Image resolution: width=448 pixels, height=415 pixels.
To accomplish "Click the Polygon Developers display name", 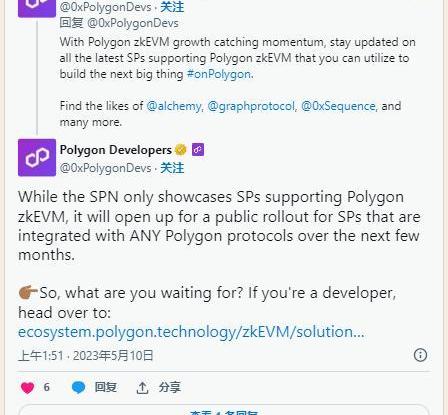I will [x=116, y=150].
